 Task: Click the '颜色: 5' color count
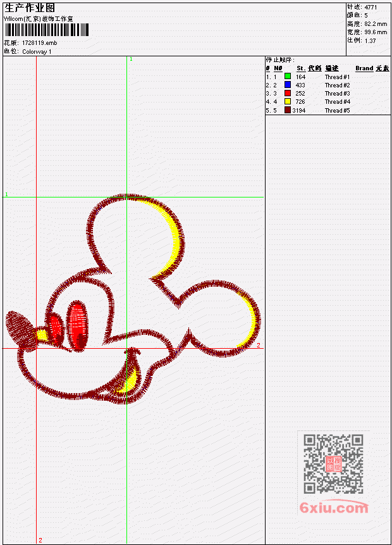coord(357,15)
